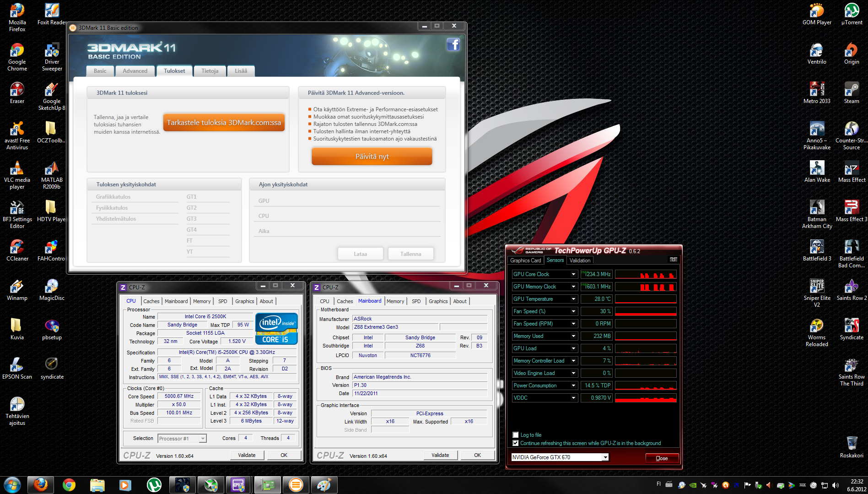Switch to Graphics Card tab in GPU-Z
The image size is (868, 494).
click(526, 260)
